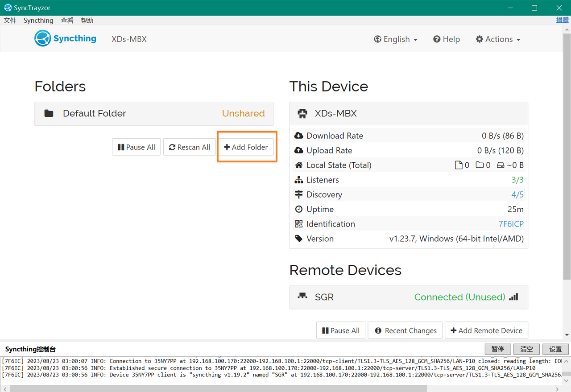Click the 25m uptime value
Image resolution: width=571 pixels, height=392 pixels.
tap(515, 209)
